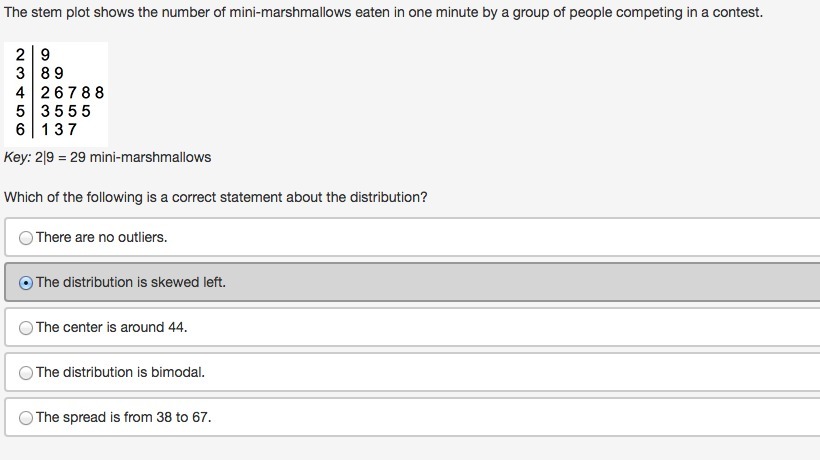Screen dimensions: 820x460
Task: Click the "There are no outliers." answer text
Action: 102,238
